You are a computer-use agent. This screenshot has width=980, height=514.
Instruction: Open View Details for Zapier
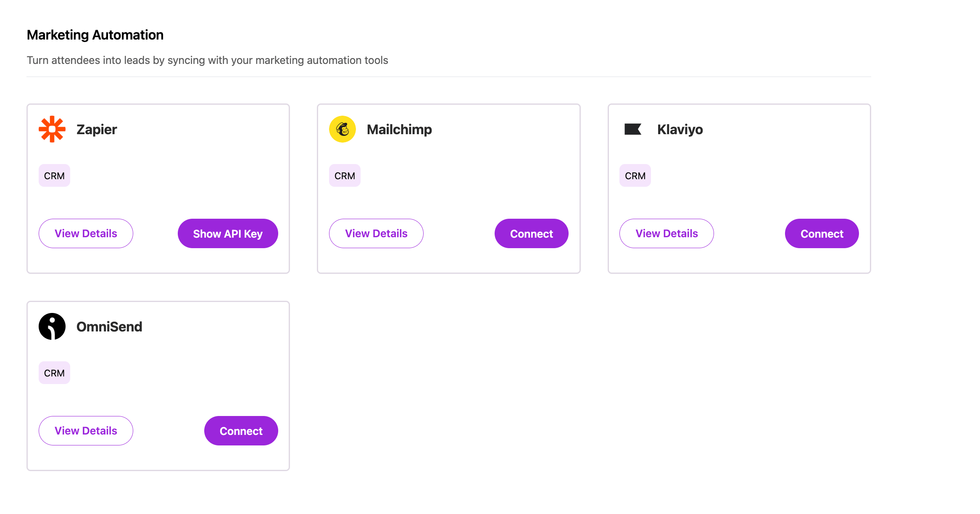[x=86, y=233]
